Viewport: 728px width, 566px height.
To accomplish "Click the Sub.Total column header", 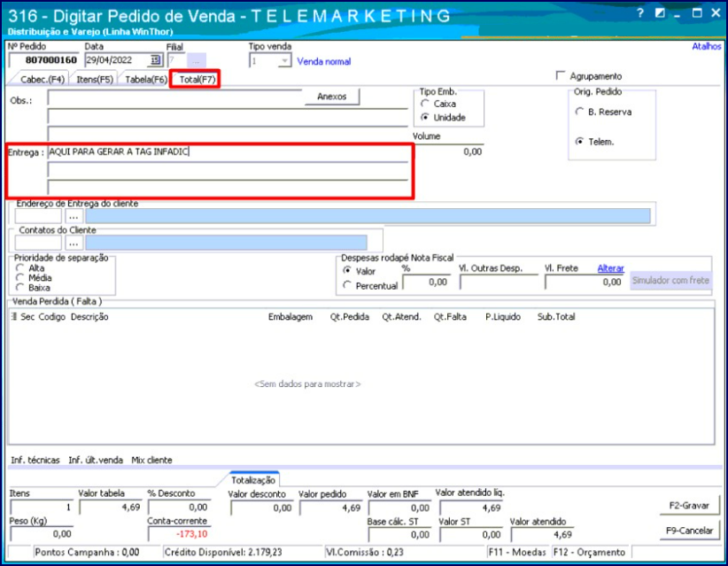I will tap(556, 317).
